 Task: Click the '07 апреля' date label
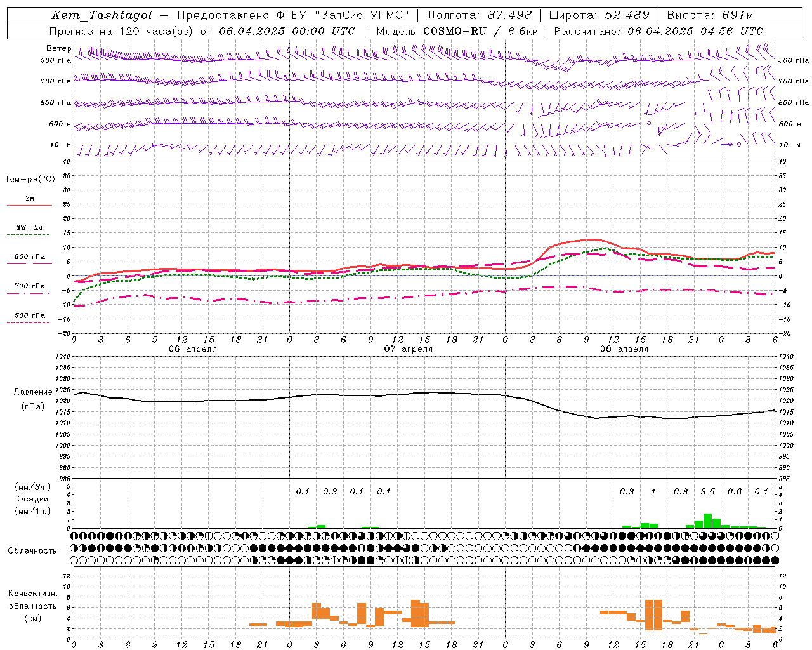[x=409, y=349]
